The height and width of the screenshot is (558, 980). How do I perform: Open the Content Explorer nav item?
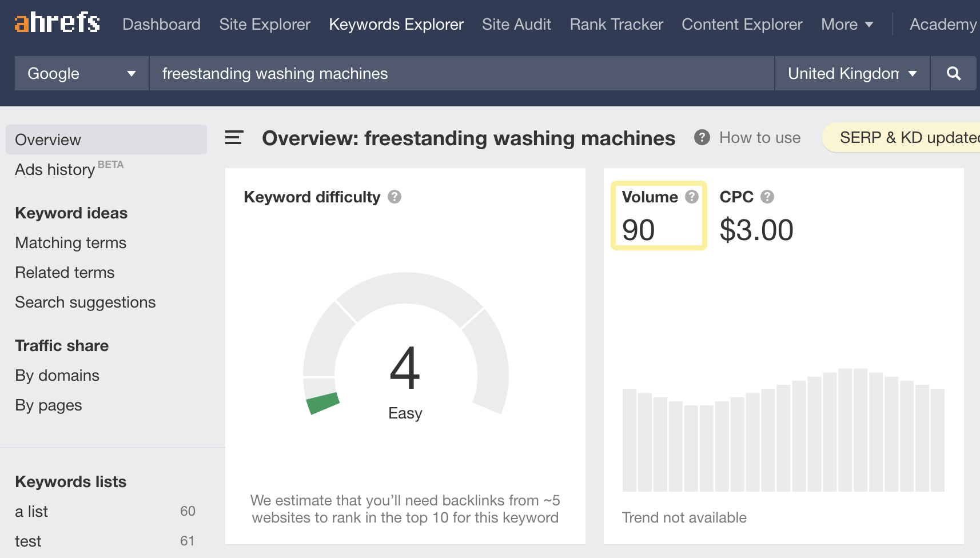(x=742, y=24)
